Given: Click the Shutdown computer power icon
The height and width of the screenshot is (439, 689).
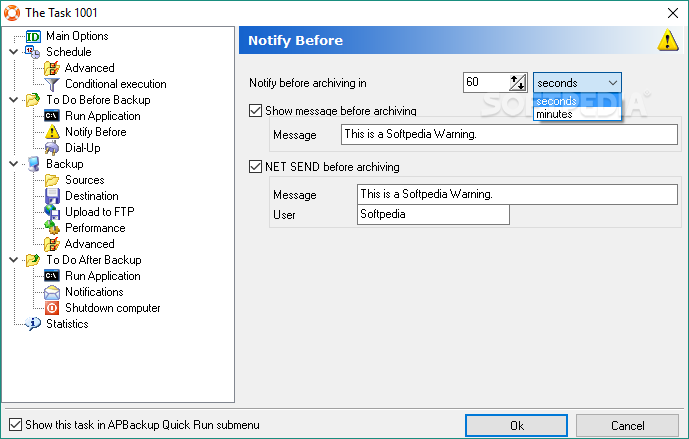Looking at the screenshot, I should (x=52, y=308).
